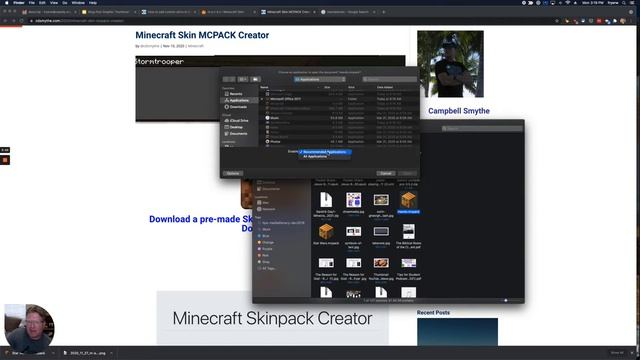
Task: Click the Cancel button in dialog
Action: coord(386,173)
